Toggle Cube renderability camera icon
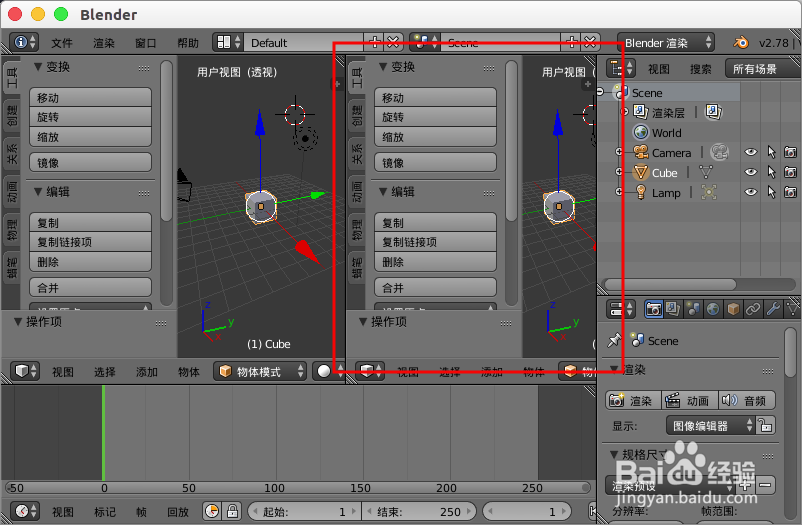 790,172
